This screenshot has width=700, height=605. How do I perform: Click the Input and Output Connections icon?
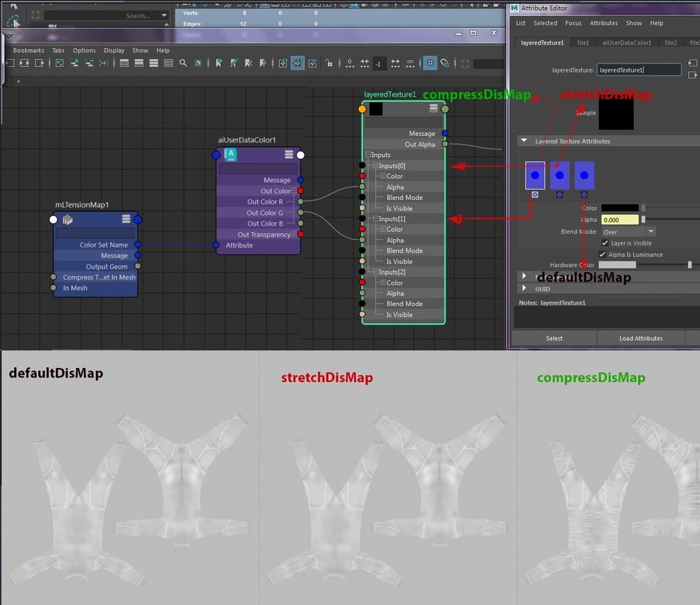[24, 63]
